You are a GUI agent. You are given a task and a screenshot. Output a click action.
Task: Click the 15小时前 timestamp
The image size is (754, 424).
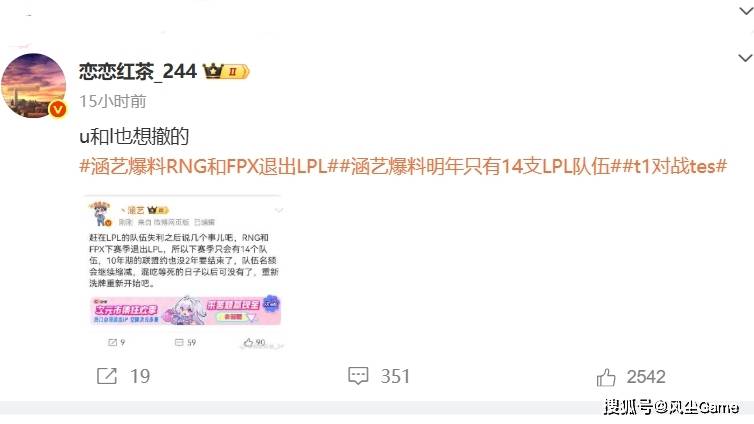click(113, 101)
